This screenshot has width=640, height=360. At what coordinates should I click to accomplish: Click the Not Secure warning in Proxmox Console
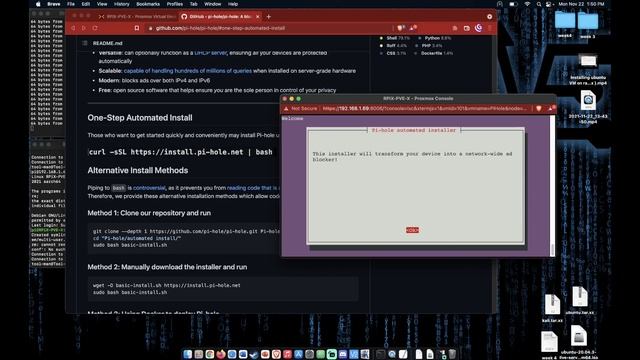tap(300, 109)
